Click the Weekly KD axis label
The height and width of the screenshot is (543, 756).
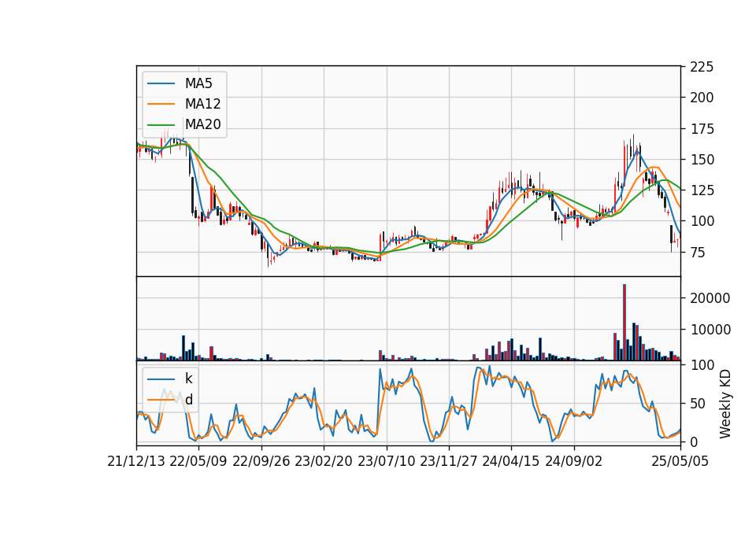pos(724,404)
